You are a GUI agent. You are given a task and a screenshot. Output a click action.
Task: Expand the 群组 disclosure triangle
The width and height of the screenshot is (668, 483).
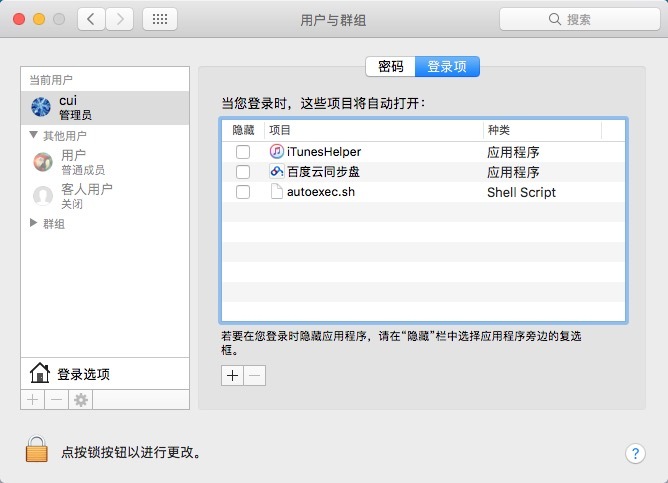[34, 224]
